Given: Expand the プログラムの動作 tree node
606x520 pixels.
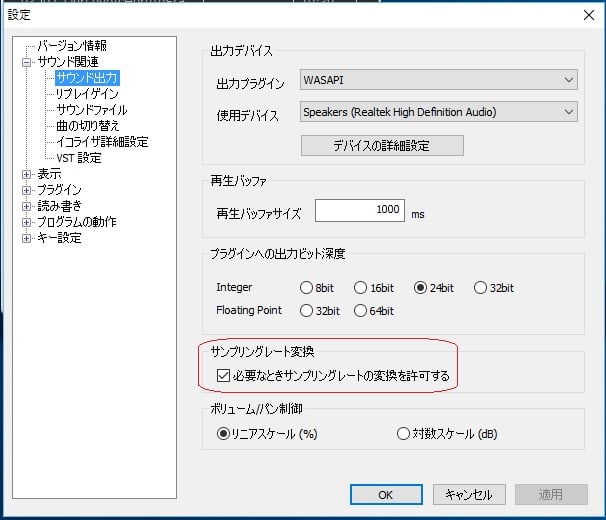Looking at the screenshot, I should [x=26, y=222].
